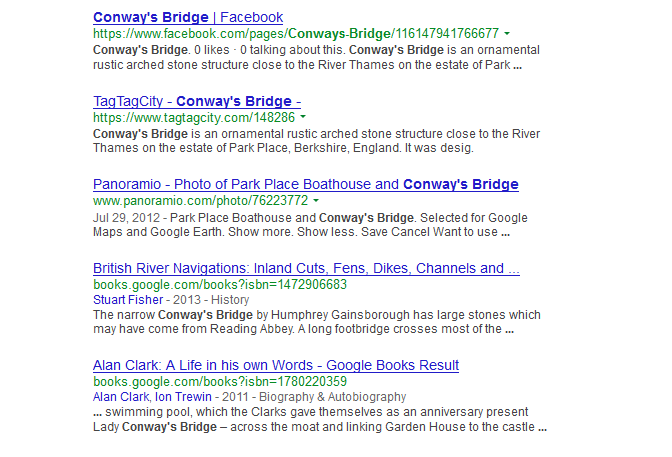Click the Panoramio snippet dated Jul 29, 2012
The height and width of the screenshot is (457, 672).
(x=310, y=225)
